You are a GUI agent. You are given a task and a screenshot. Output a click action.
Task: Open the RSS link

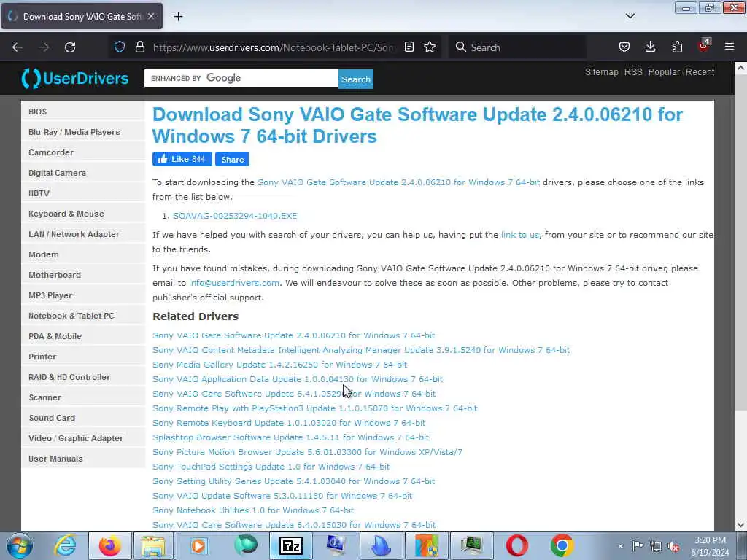coord(633,72)
